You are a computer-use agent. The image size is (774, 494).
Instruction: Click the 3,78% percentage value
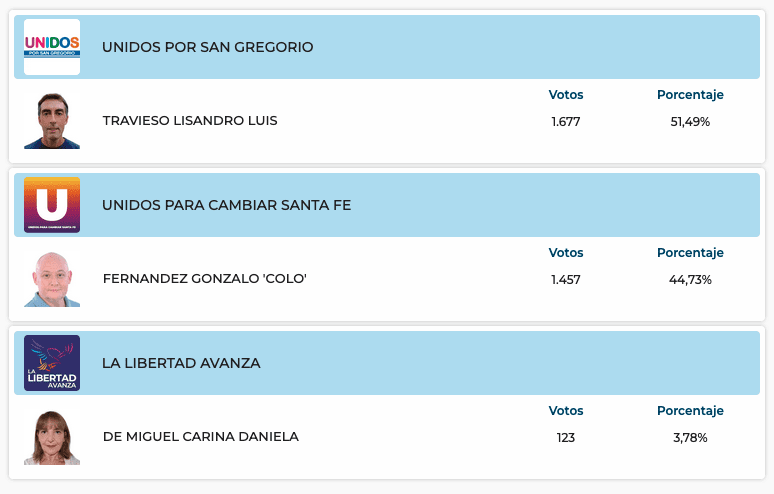click(690, 438)
